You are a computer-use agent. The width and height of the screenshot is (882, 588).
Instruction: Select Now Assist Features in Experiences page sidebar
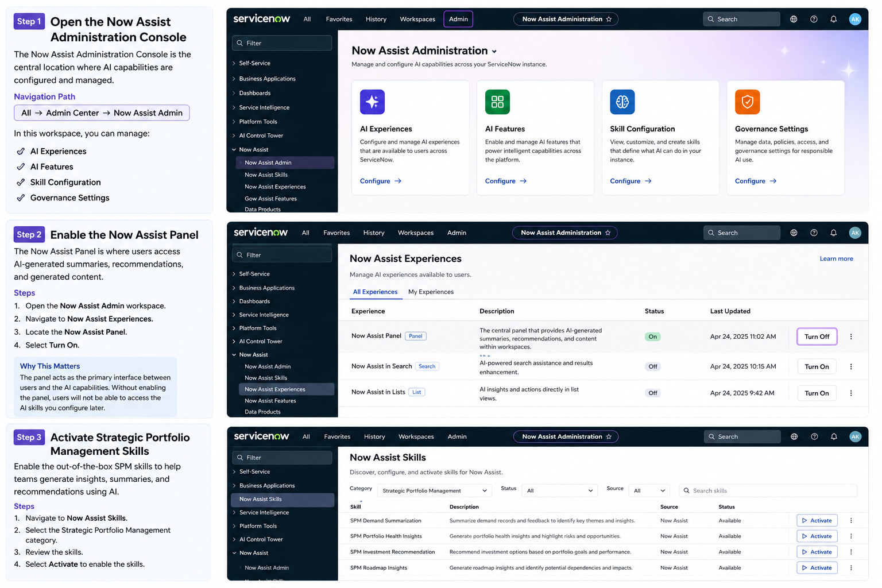(270, 401)
